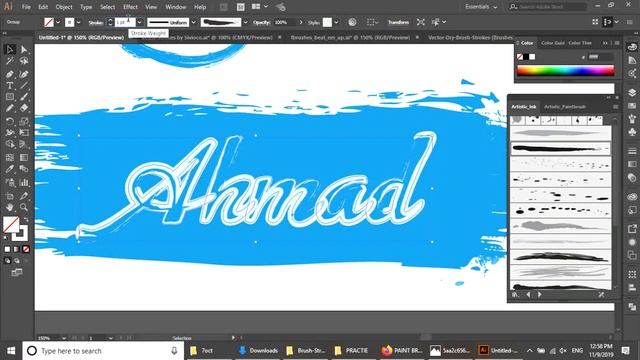Select the Paintbrush tool
640x360 pixels.
pyautogui.click(x=24, y=97)
